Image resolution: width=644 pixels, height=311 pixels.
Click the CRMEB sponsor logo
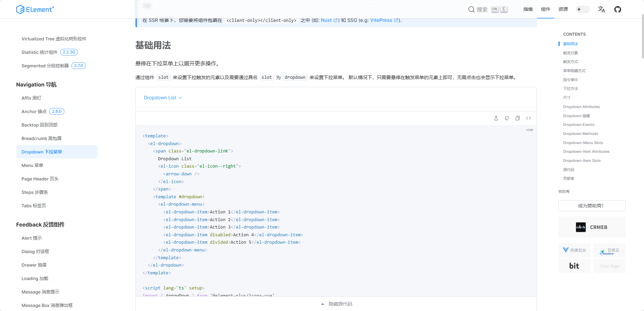click(592, 227)
